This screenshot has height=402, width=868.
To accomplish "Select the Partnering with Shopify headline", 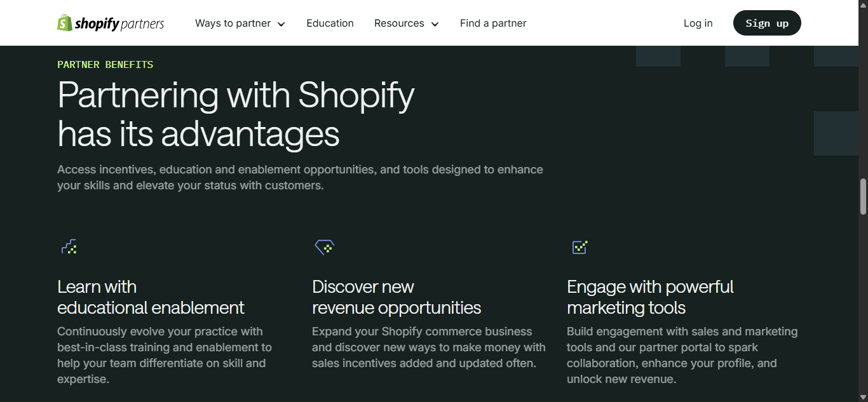I will point(236,114).
